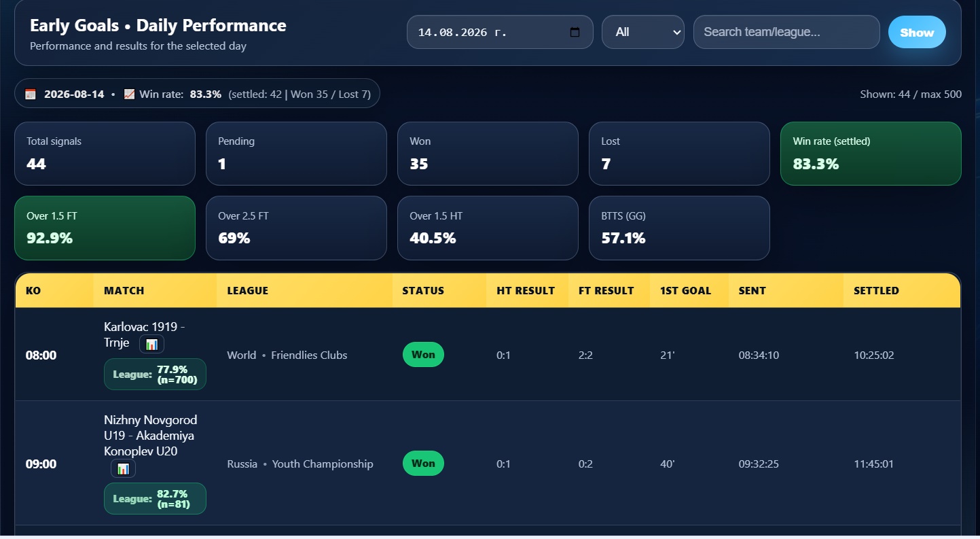The image size is (980, 539).
Task: Open the date picker calendar icon
Action: [x=575, y=32]
